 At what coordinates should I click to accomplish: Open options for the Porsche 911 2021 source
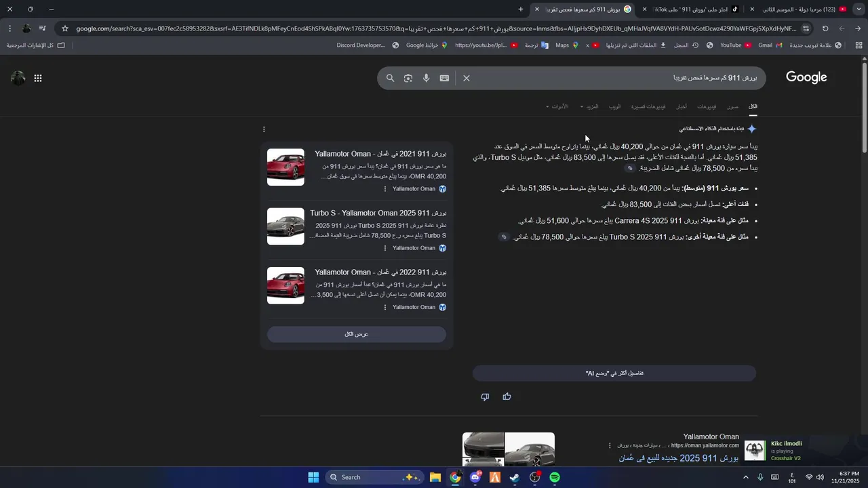point(385,189)
